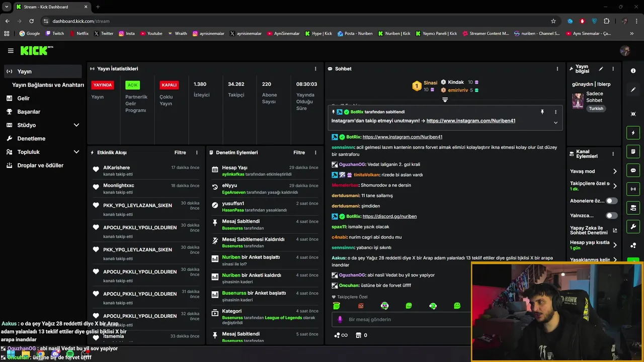Screen dimensions: 644x362
Task: Click the info icon in right icon strip
Action: coord(633,71)
